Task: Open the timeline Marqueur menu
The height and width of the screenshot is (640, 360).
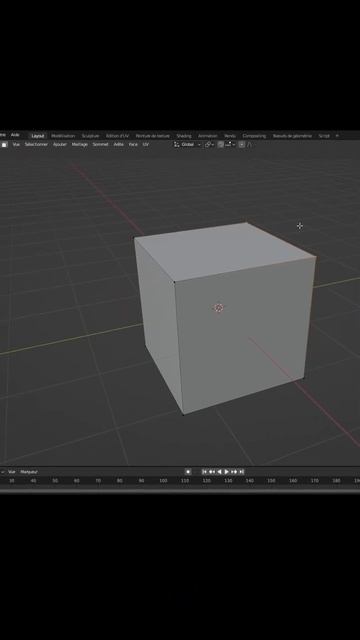Action: [29, 472]
